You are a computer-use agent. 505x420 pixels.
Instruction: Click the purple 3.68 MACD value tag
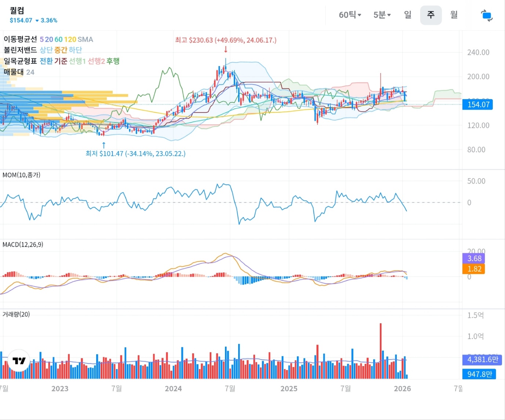pyautogui.click(x=474, y=259)
